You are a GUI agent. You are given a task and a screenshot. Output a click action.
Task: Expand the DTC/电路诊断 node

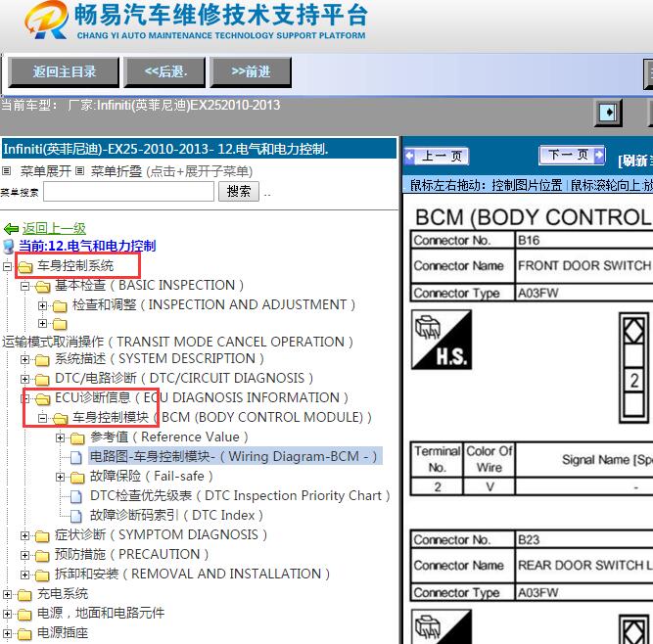pos(25,379)
